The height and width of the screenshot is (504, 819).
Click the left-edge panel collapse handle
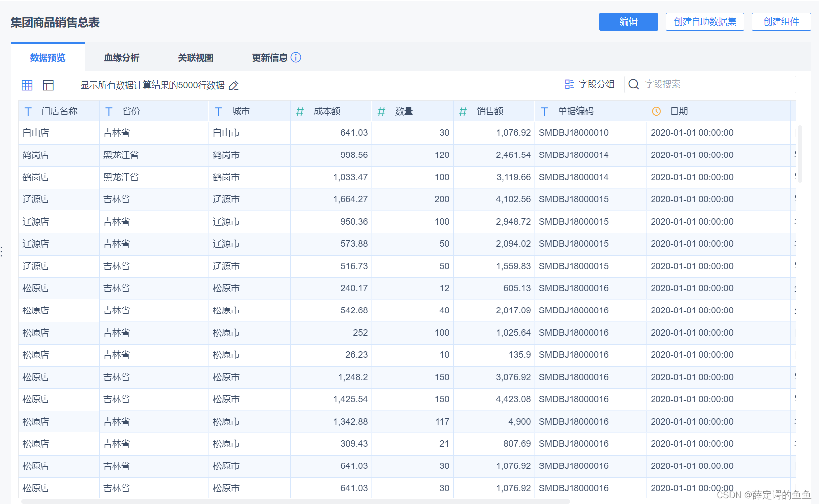(x=2, y=252)
